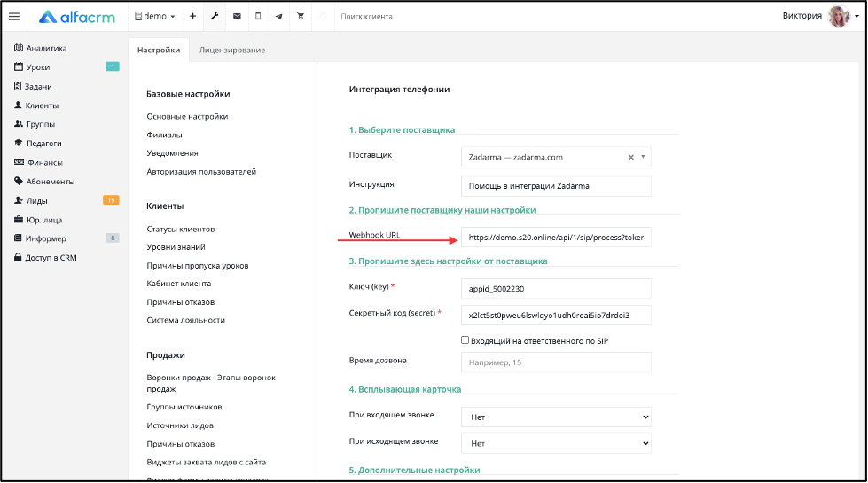Open Информер in the sidebar
This screenshot has width=868, height=483.
pyautogui.click(x=40, y=238)
